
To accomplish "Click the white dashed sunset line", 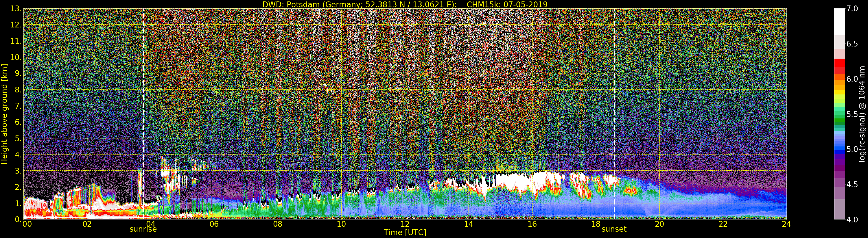I will coord(614,114).
